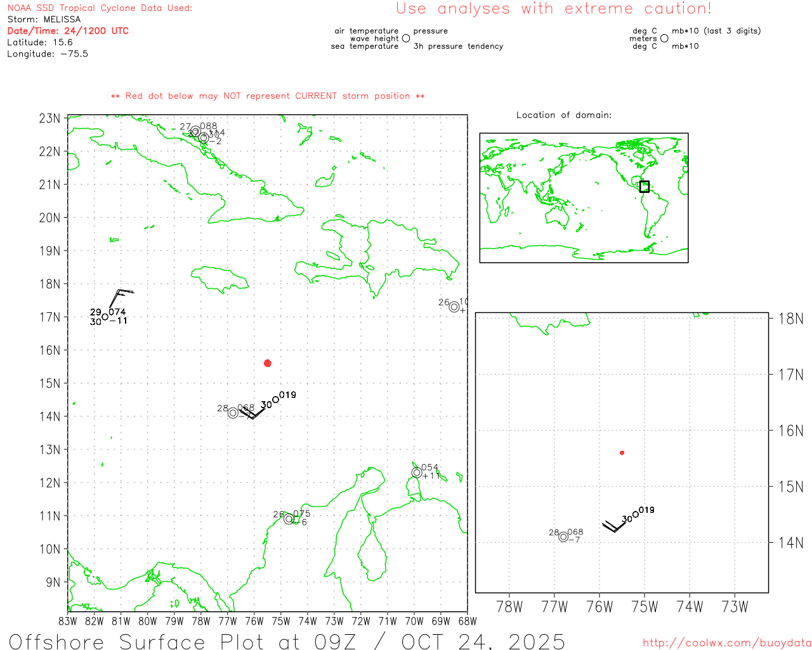
Task: Click the '3h pressure tendency' legend label
Action: coord(459,46)
